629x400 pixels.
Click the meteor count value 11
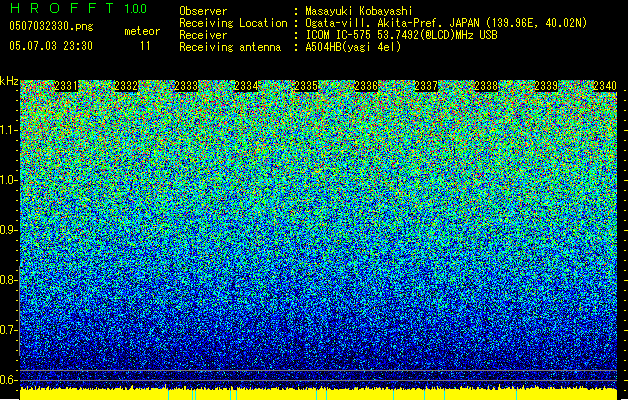click(x=145, y=46)
